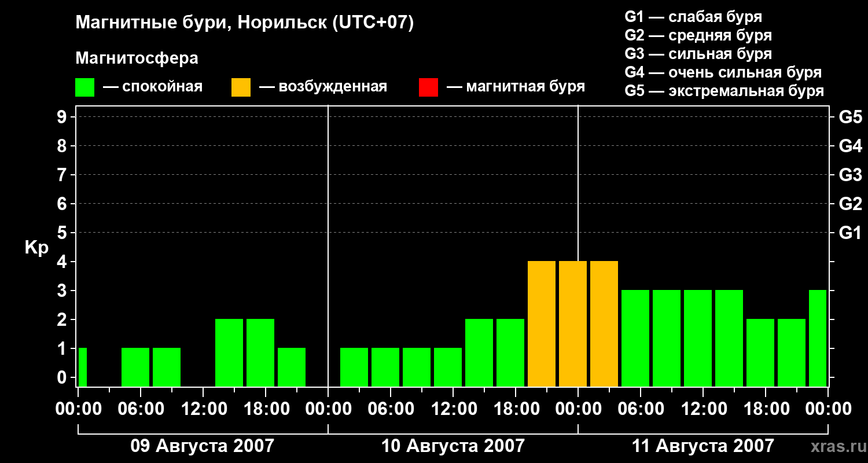Click the G3 — сильная буря legend line

click(x=698, y=54)
